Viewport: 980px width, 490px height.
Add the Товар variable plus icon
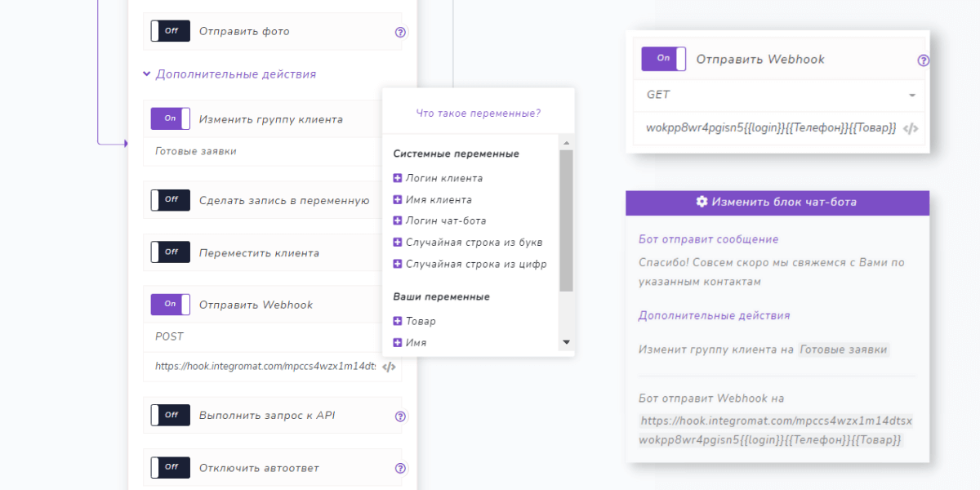398,322
